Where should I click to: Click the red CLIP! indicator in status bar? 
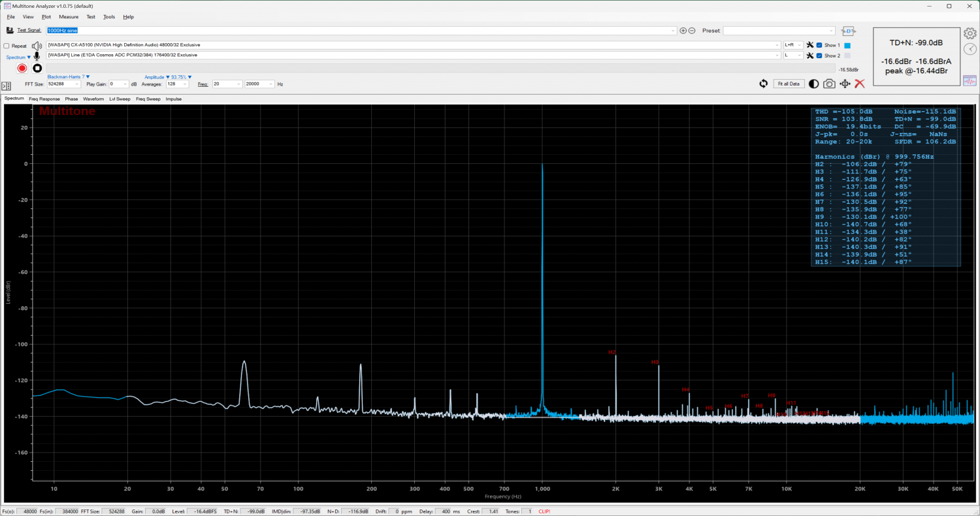[544, 511]
